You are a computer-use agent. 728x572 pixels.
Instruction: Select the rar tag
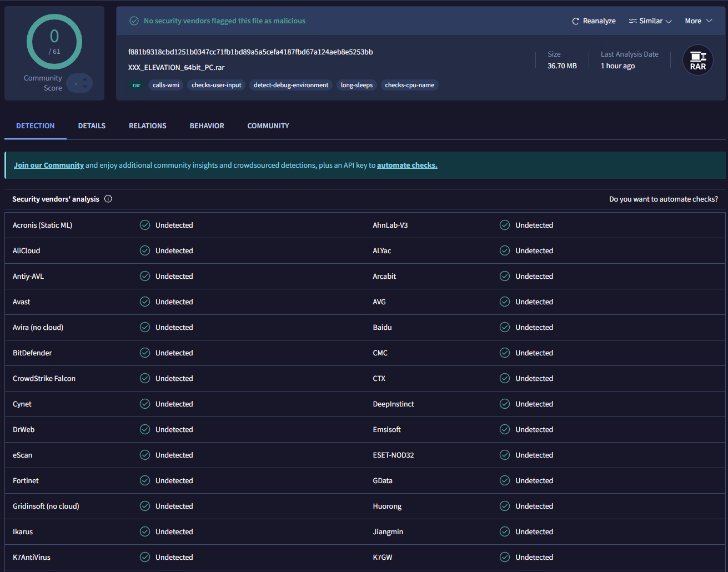137,85
